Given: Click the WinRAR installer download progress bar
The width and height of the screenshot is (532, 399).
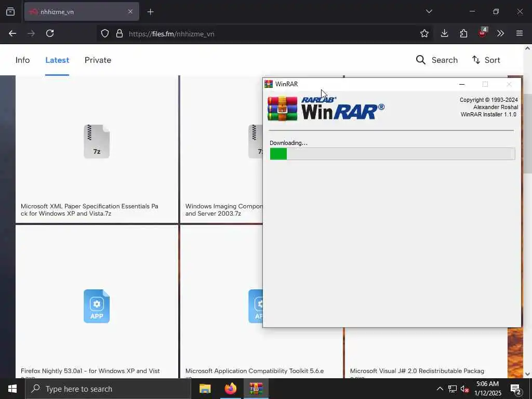Looking at the screenshot, I should pyautogui.click(x=392, y=154).
